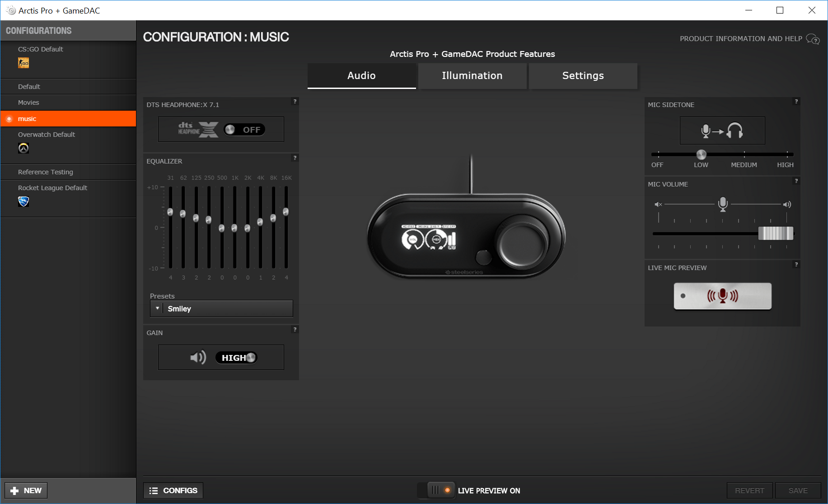The width and height of the screenshot is (828, 504).
Task: Toggle the Gain HIGH switch
Action: [x=236, y=358]
